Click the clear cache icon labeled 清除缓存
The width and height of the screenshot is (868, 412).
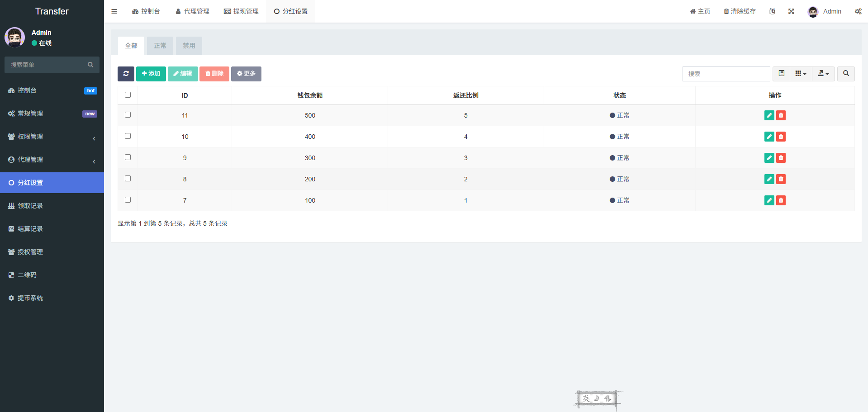739,11
